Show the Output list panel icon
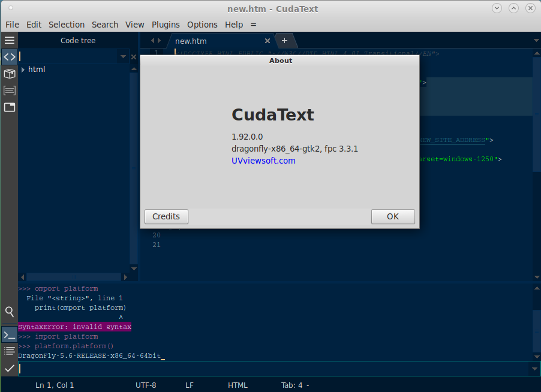Screen dimensions: 541x392 point(9,351)
